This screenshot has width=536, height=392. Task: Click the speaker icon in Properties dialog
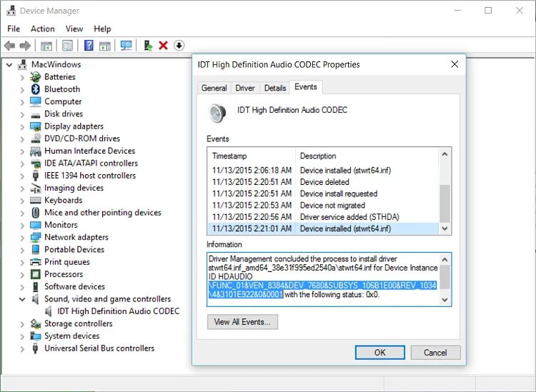(x=218, y=114)
